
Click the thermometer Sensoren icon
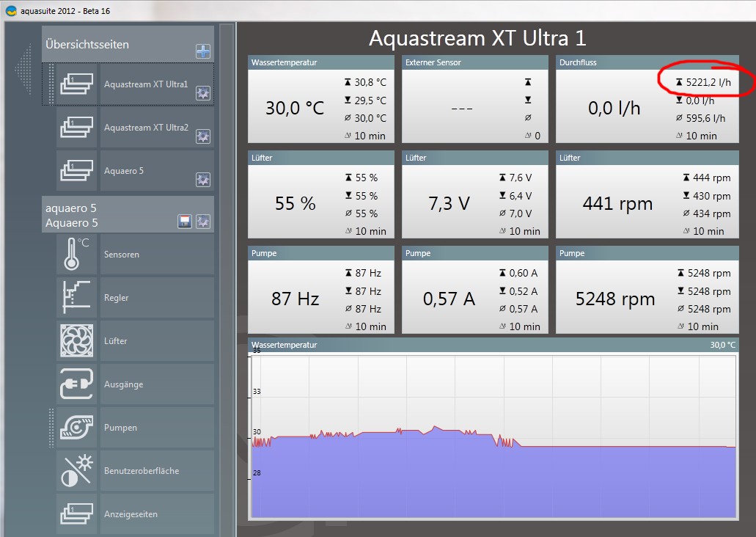77,255
